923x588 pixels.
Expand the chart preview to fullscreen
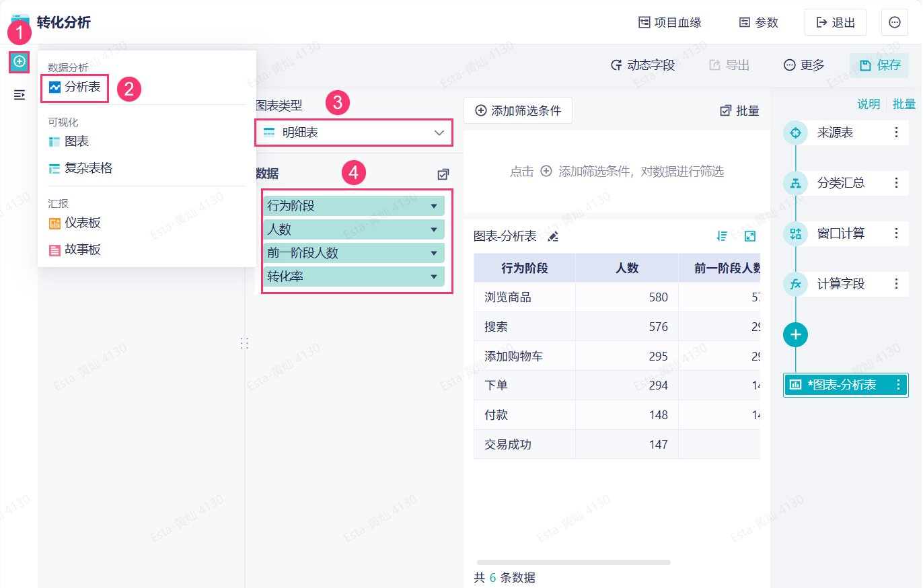coord(750,236)
